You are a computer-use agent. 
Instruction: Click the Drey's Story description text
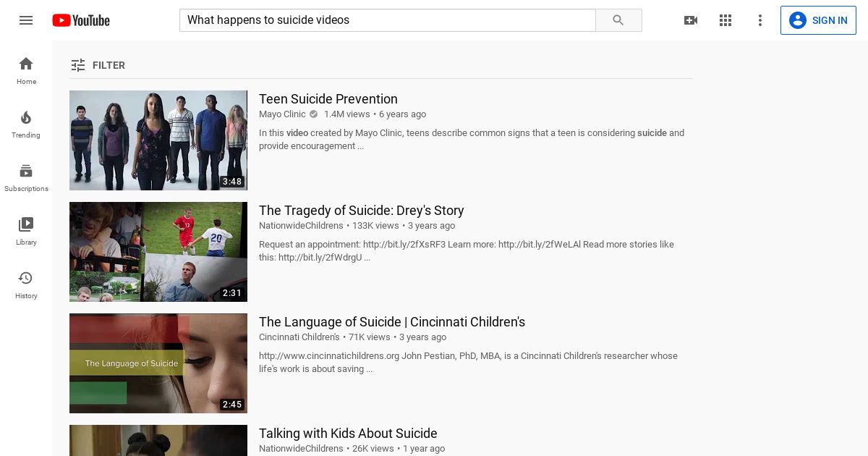(467, 251)
